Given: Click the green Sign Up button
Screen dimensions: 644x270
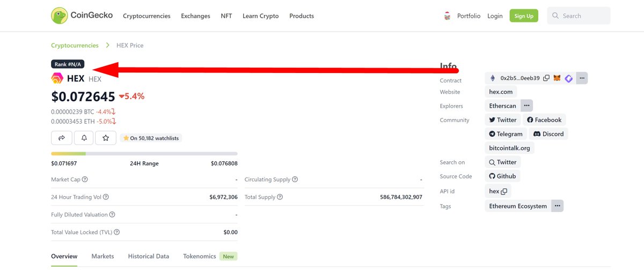Looking at the screenshot, I should coord(524,16).
